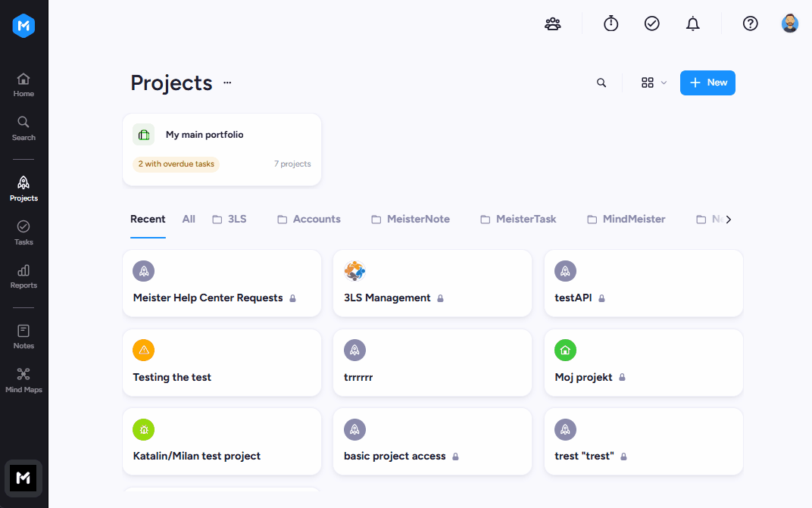Viewport: 812px width, 508px height.
Task: Click the search magnifier beside view switcher
Action: tap(601, 83)
